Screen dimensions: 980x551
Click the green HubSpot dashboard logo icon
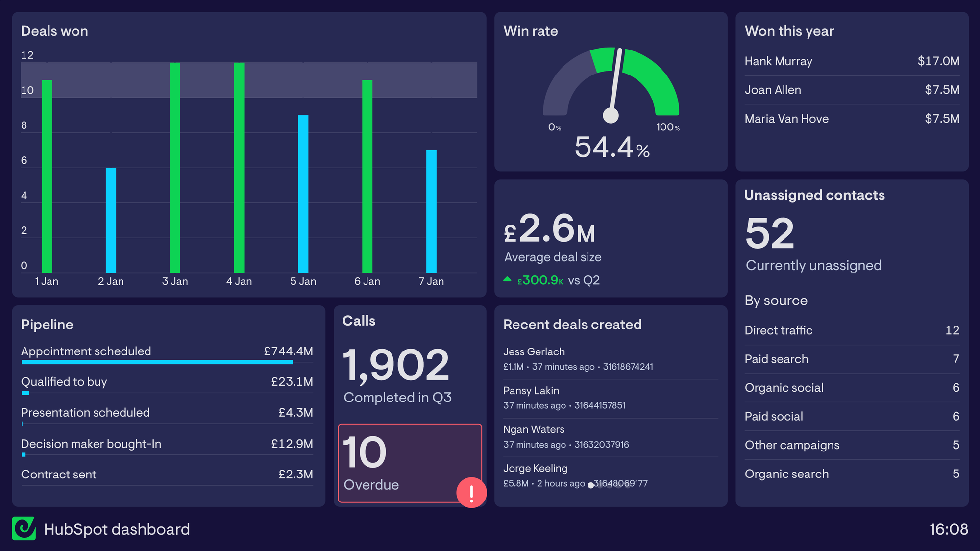pos(24,528)
